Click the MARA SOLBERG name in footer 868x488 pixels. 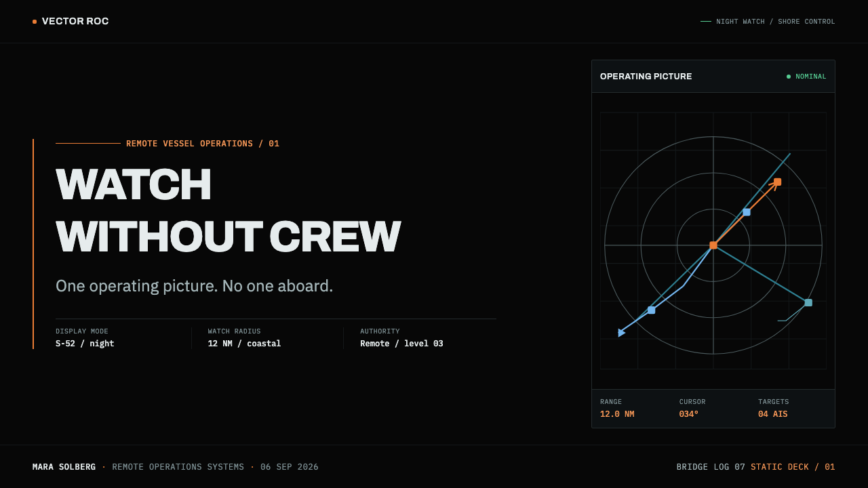coord(64,467)
